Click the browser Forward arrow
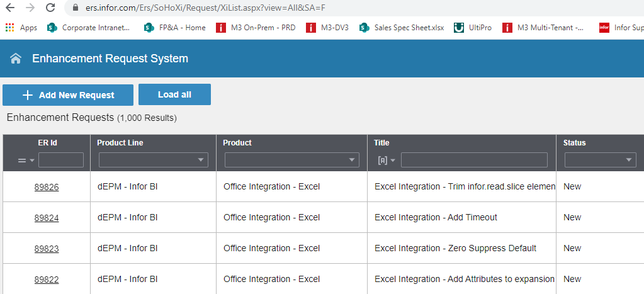Viewport: 644px width, 294px height. coord(30,8)
